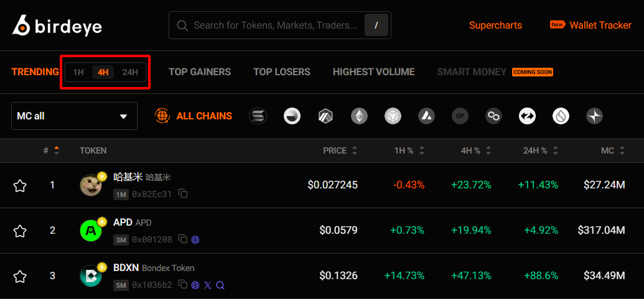Open the HIGHEST VOLUME tab
Screen dimensions: 644x299
(x=374, y=72)
